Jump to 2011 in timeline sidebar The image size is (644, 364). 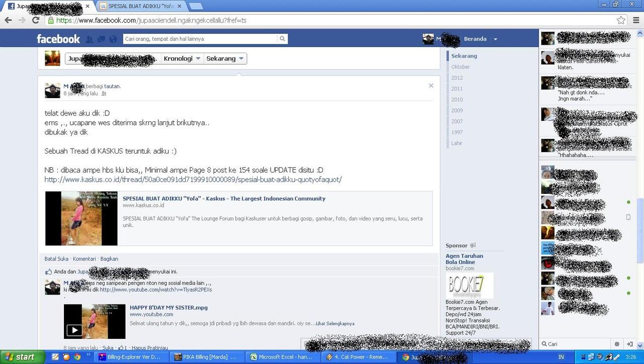click(457, 89)
